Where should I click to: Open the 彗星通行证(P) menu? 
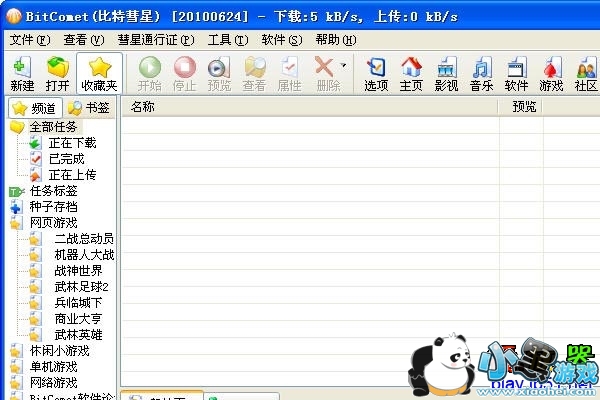(x=156, y=40)
